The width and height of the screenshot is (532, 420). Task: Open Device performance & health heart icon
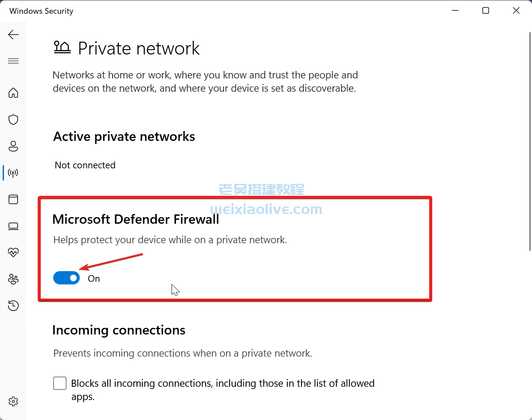pos(13,253)
